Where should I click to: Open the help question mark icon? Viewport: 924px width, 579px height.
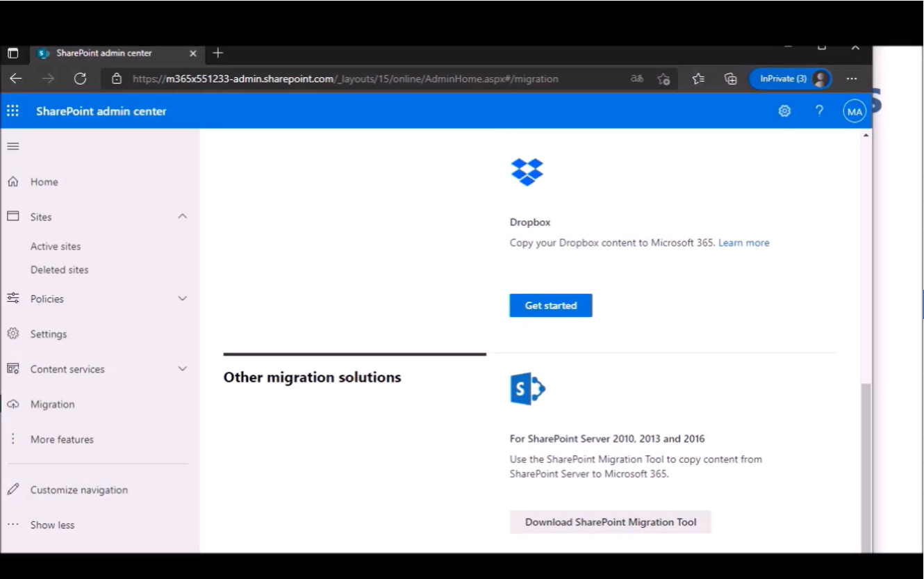coord(818,111)
